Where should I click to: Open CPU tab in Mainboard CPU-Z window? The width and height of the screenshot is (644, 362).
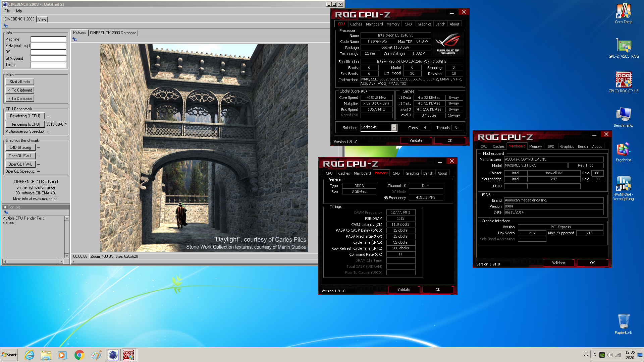pos(484,146)
